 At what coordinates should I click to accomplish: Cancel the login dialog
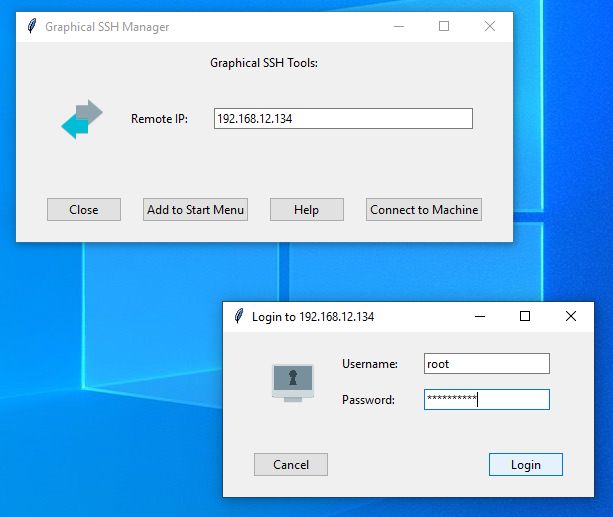[291, 465]
